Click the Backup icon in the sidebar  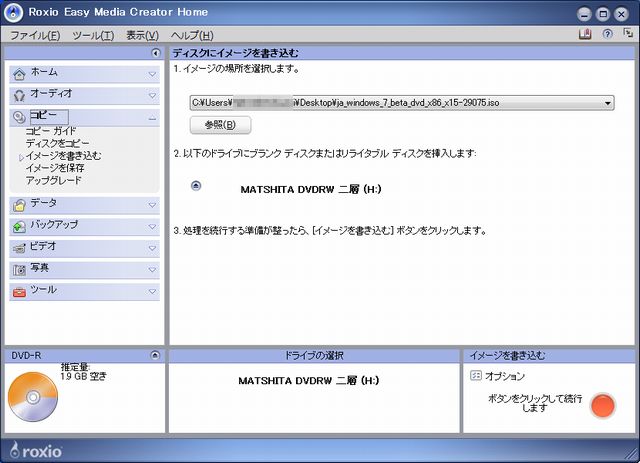point(19,227)
